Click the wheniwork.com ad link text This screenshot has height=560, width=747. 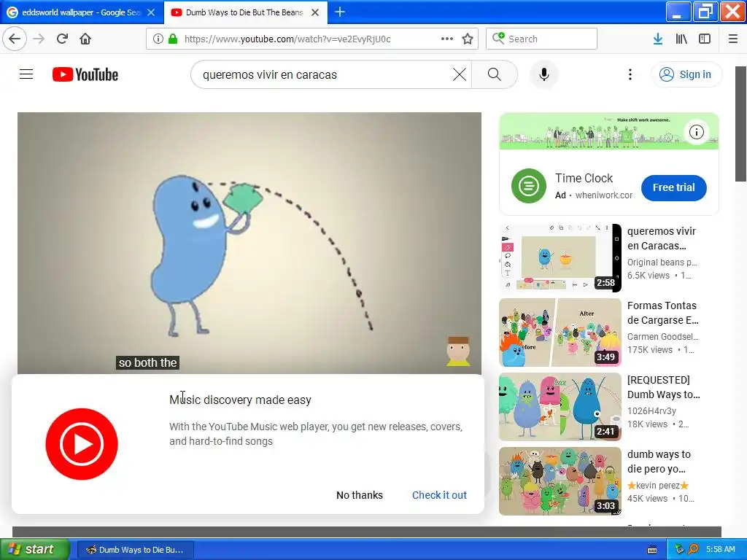pos(604,195)
